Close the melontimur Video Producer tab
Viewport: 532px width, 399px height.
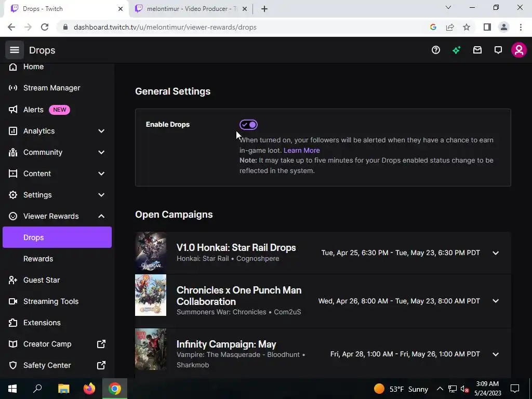(x=245, y=9)
